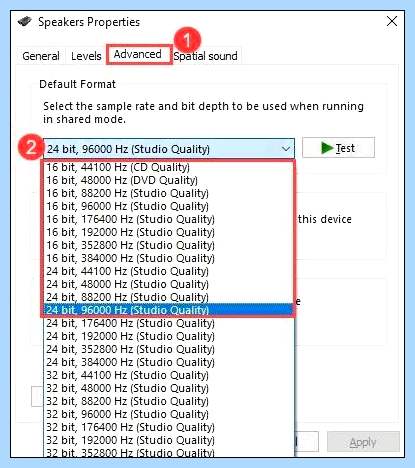Collapse the Default Format dropdown arrow
This screenshot has width=415, height=468.
pos(286,149)
